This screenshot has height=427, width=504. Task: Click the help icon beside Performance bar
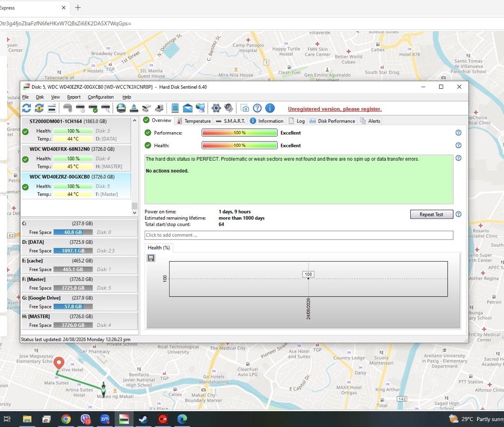coord(458,133)
